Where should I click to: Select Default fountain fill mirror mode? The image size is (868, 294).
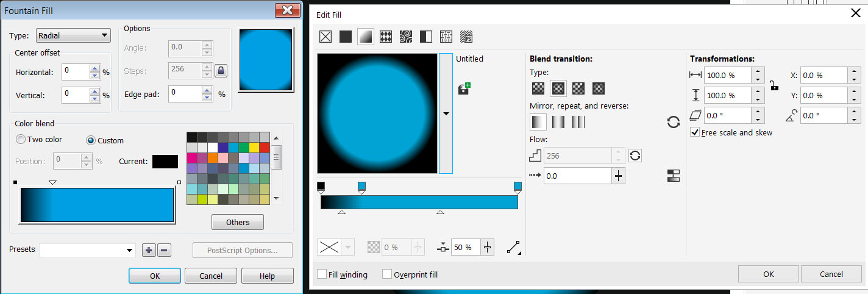point(538,122)
